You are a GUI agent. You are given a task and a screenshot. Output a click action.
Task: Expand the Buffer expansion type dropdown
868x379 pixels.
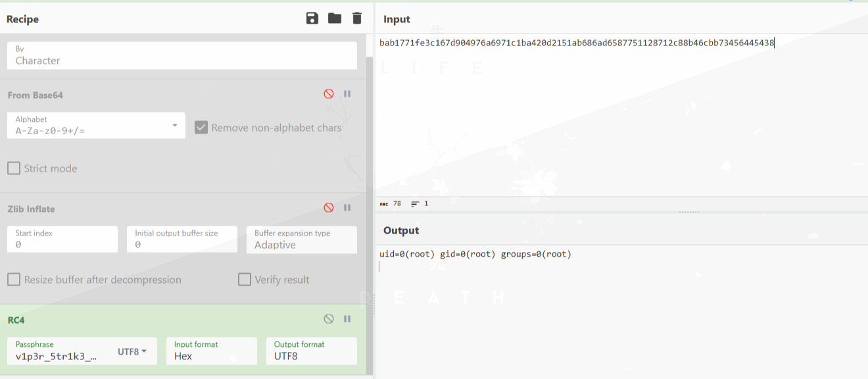coord(301,240)
